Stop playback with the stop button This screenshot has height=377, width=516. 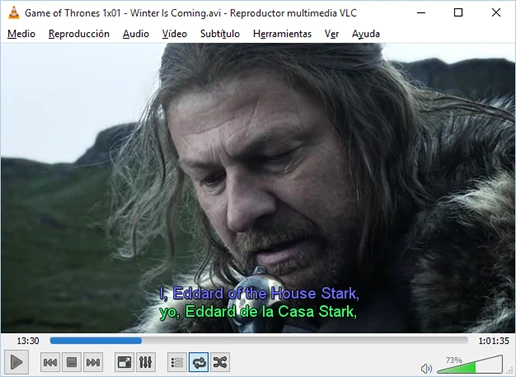point(72,362)
